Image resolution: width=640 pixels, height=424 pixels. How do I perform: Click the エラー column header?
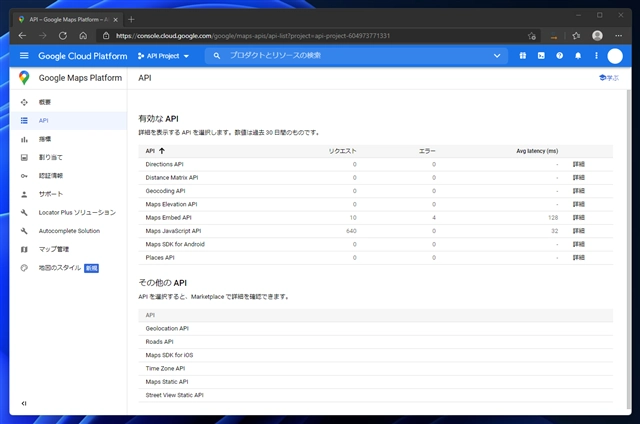[427, 151]
